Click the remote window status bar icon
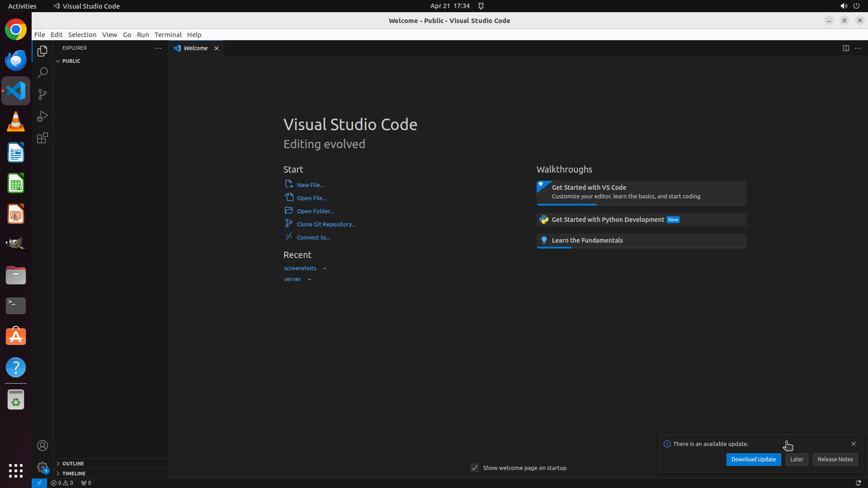 tap(39, 483)
